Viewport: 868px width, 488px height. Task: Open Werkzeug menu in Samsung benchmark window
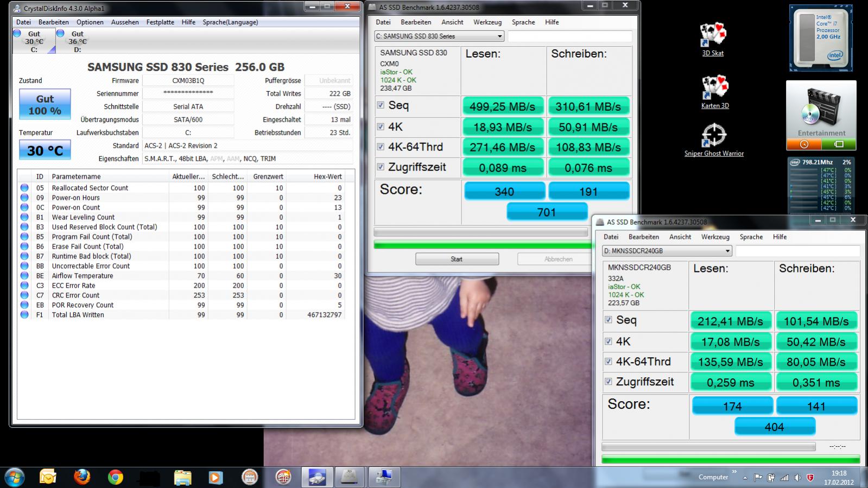click(x=487, y=22)
